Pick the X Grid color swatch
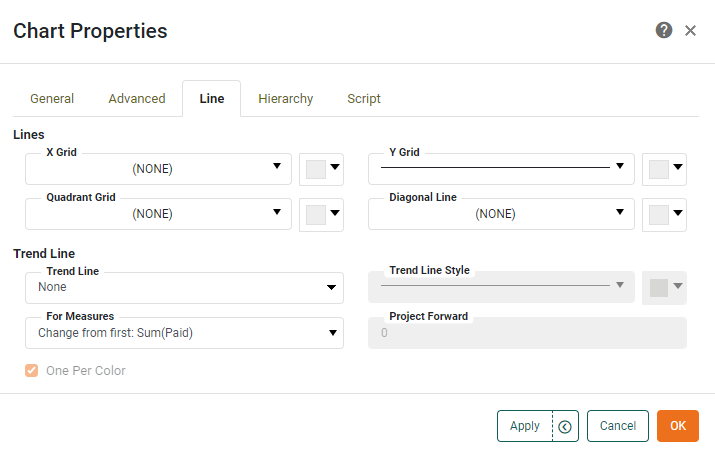This screenshot has width=715, height=454. 321,169
